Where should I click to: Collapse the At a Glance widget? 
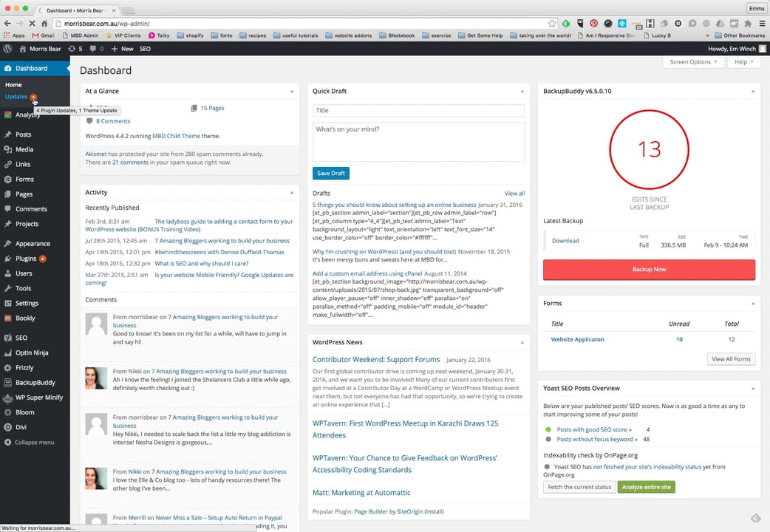(292, 92)
